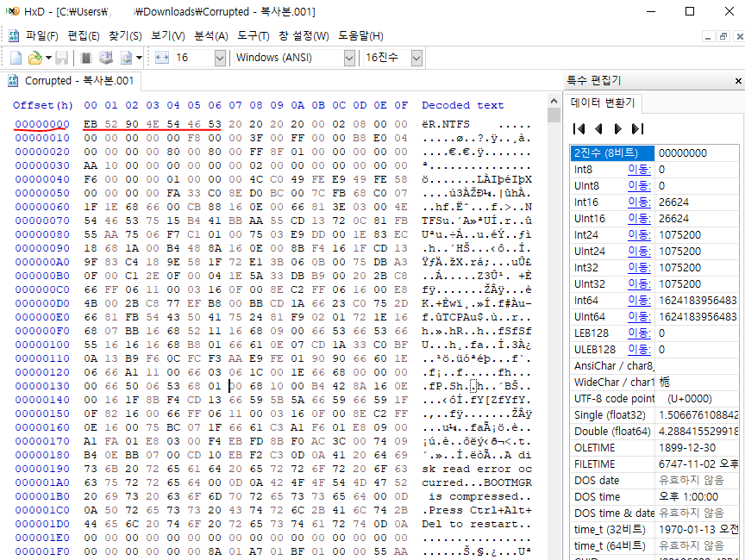Screen dimensions: 745x560
Task: Close the 특수 편집기 panel
Action: pyautogui.click(x=738, y=81)
